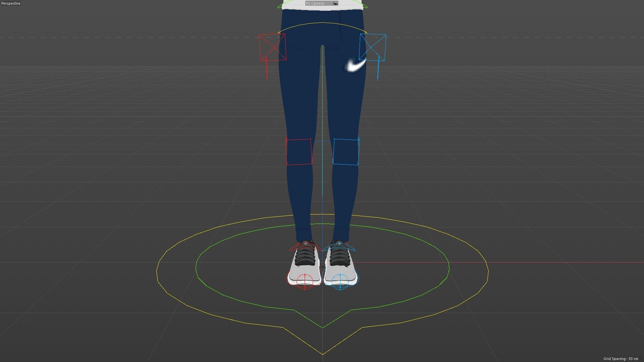644x362 pixels.
Task: Click the camera icon beside RS Camera
Action: click(335, 3)
